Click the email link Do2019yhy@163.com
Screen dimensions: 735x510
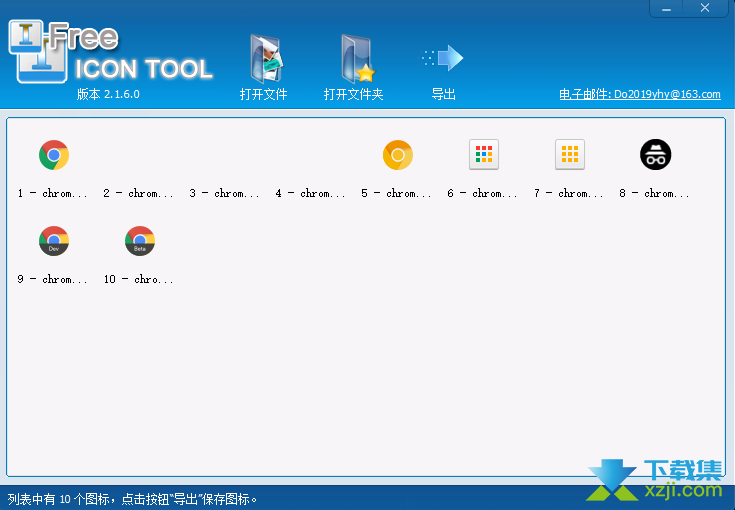[x=640, y=94]
